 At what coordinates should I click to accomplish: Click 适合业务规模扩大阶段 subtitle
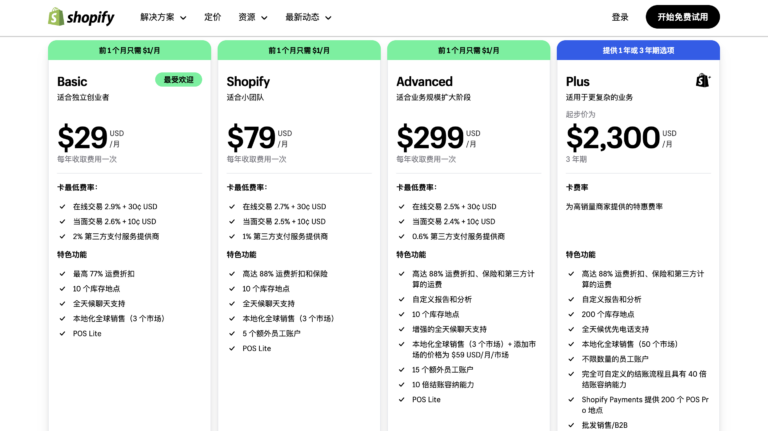(x=433, y=97)
